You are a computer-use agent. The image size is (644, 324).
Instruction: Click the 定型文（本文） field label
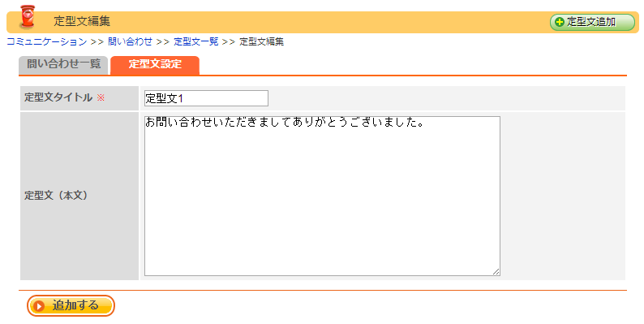(x=55, y=196)
